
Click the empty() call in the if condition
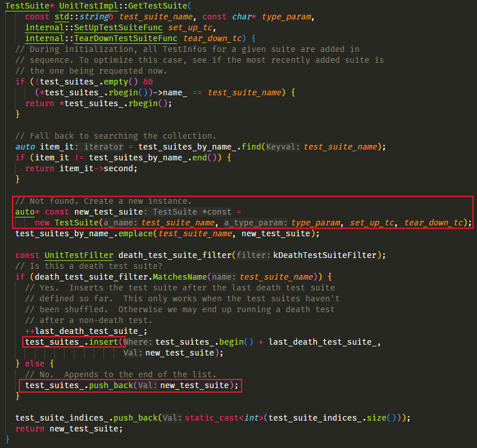coord(121,82)
